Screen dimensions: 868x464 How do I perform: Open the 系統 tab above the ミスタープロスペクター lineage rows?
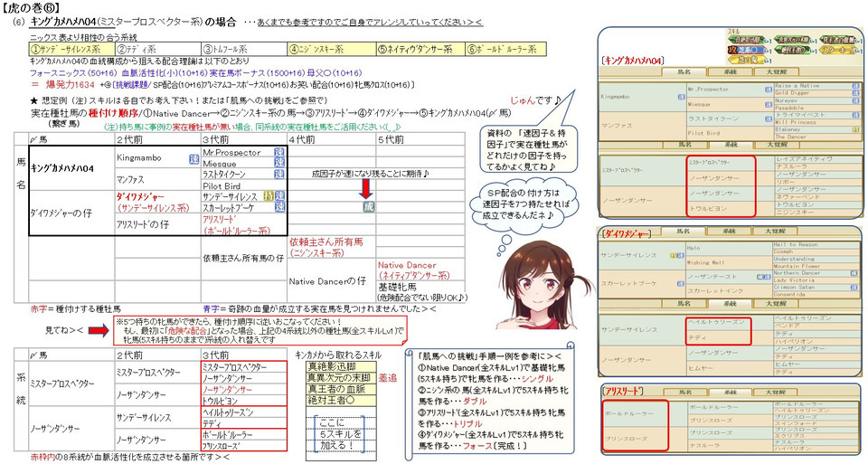pos(731,145)
